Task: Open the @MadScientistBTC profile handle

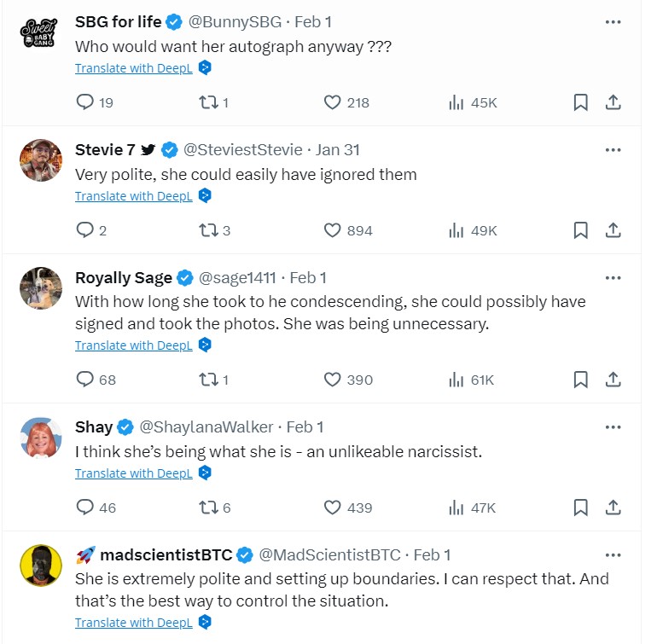Action: 329,554
